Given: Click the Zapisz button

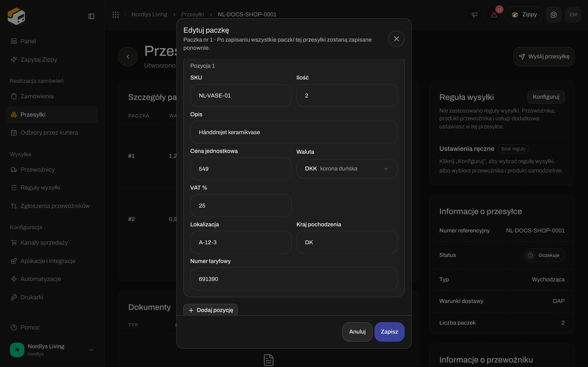Looking at the screenshot, I should pos(389,332).
